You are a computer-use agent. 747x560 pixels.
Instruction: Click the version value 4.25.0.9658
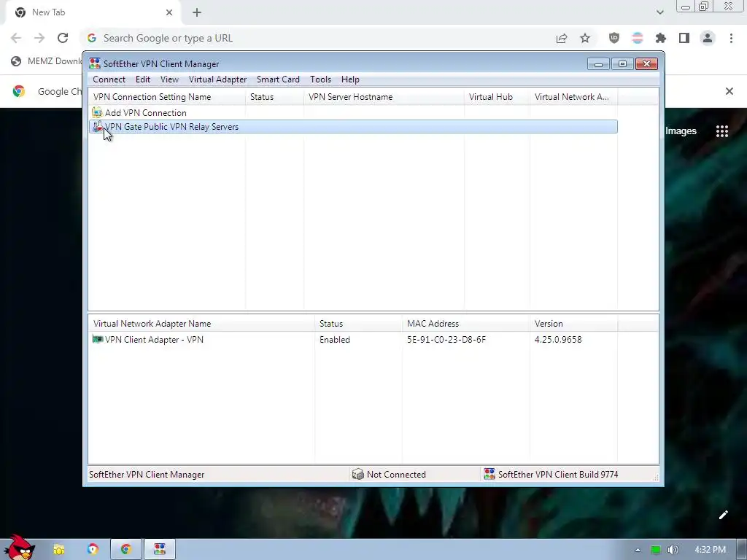click(558, 340)
